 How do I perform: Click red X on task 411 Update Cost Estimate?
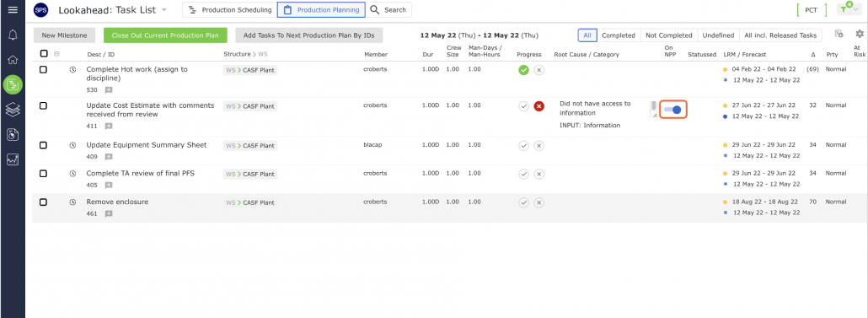pyautogui.click(x=539, y=106)
